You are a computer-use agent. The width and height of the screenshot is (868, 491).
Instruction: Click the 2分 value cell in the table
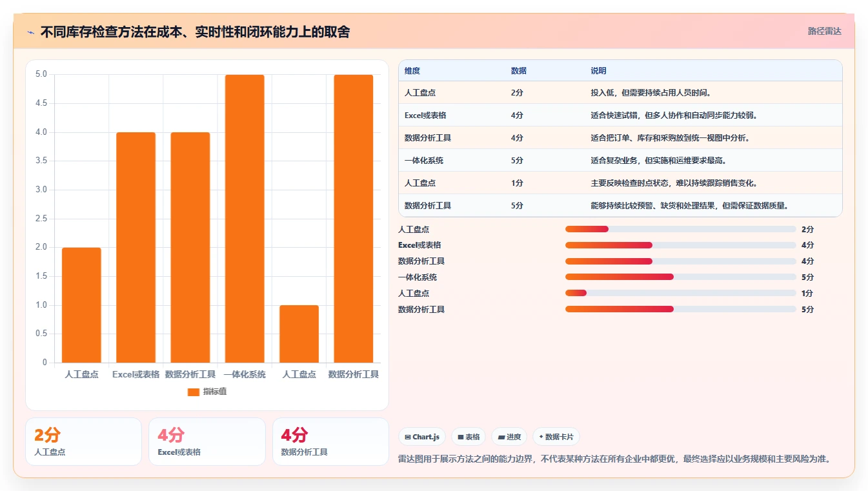[517, 93]
